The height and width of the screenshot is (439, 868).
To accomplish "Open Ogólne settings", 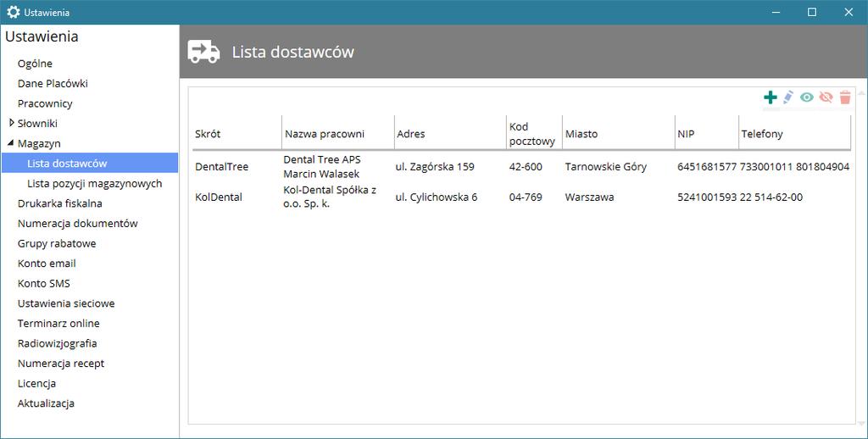I will pyautogui.click(x=35, y=64).
